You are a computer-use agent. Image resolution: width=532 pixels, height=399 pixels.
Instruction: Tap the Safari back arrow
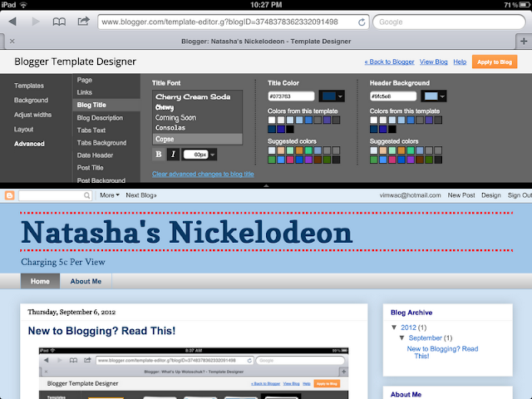coord(12,22)
